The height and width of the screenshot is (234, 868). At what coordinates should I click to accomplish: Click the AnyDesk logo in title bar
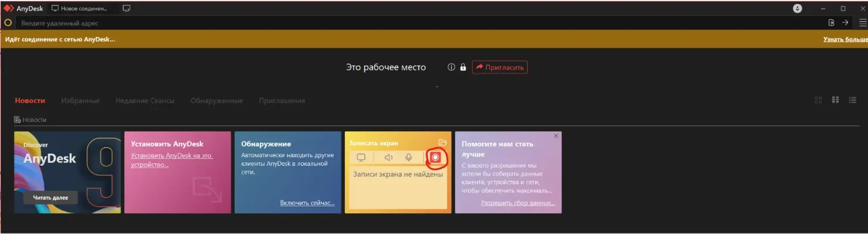coord(9,9)
